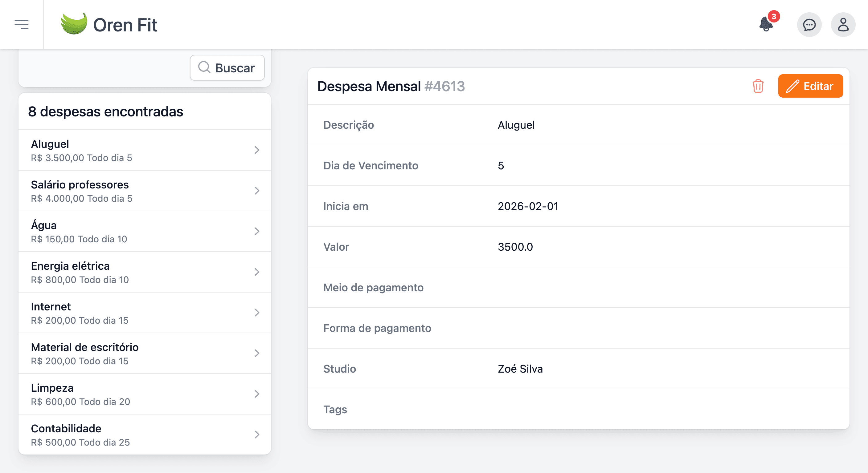Click the Buscar search button
Viewport: 868px width, 473px height.
[x=227, y=68]
